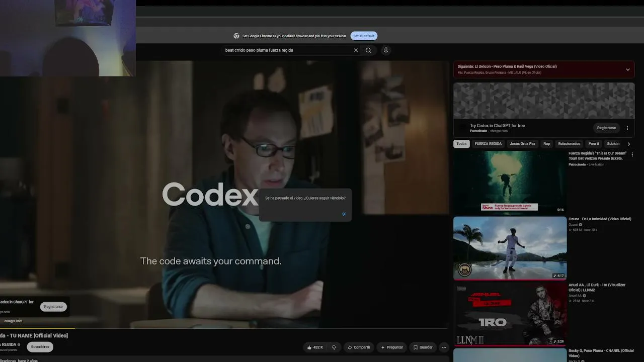Click 'Registrarse' on the video overlay ad
Viewport: 644px width, 362px height.
pyautogui.click(x=53, y=307)
